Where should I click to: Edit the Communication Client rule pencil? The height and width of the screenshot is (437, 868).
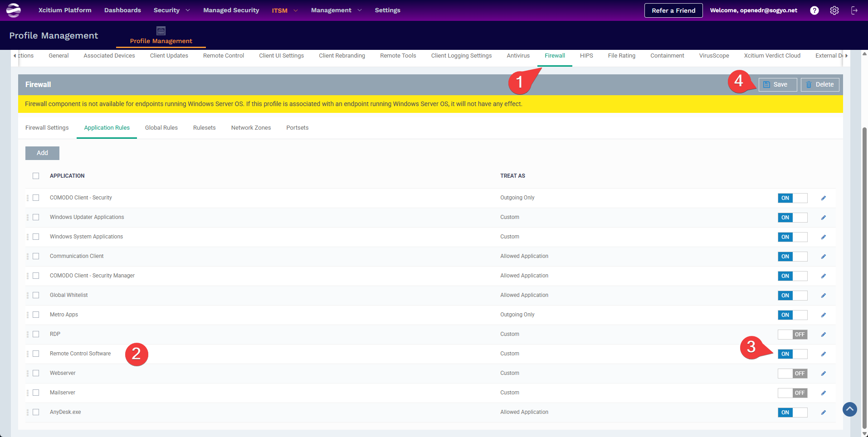(824, 257)
